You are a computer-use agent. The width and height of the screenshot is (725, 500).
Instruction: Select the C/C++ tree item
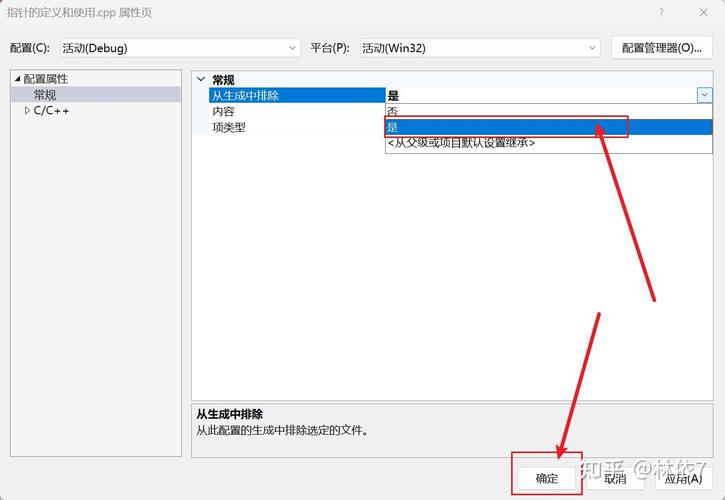51,111
